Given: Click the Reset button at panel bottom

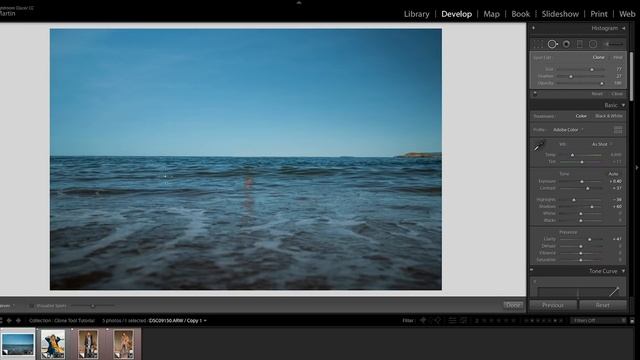Looking at the screenshot, I should click(x=603, y=305).
